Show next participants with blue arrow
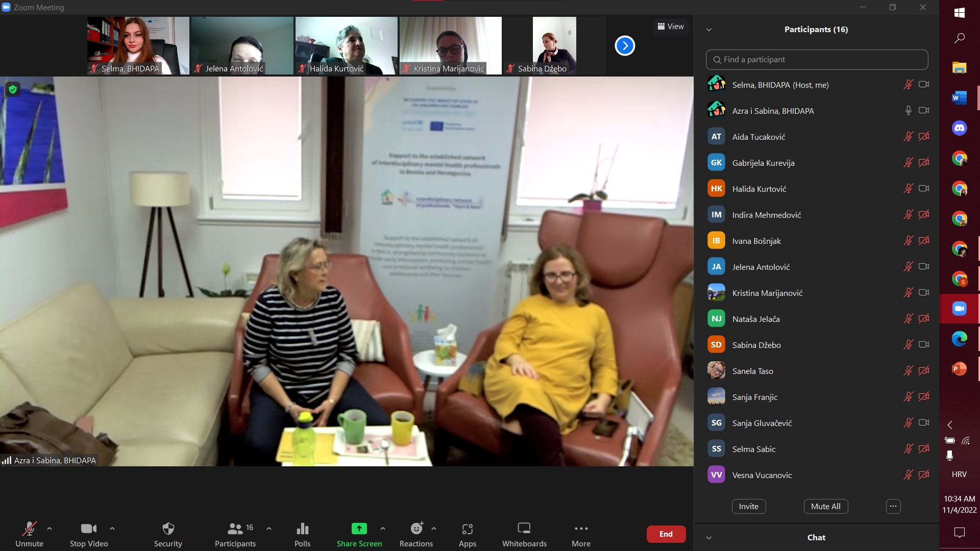980x551 pixels. 625,46
